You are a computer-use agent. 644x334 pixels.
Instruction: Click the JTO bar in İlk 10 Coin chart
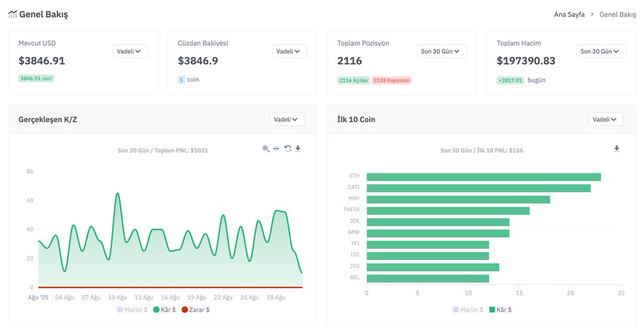[433, 267]
